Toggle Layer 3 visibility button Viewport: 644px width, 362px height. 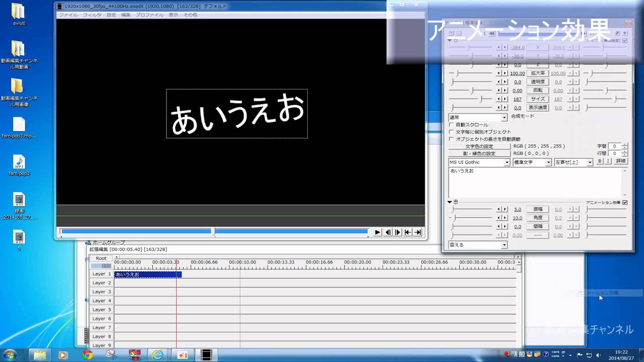[x=101, y=292]
